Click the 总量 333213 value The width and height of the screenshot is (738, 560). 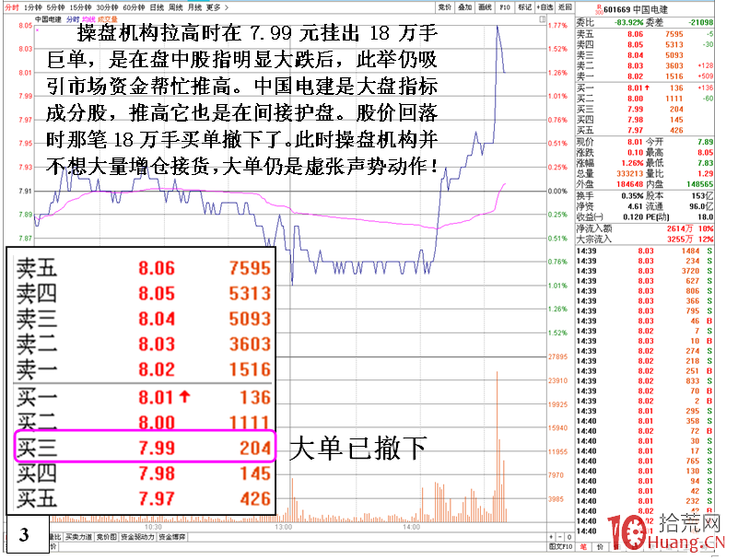(630, 174)
